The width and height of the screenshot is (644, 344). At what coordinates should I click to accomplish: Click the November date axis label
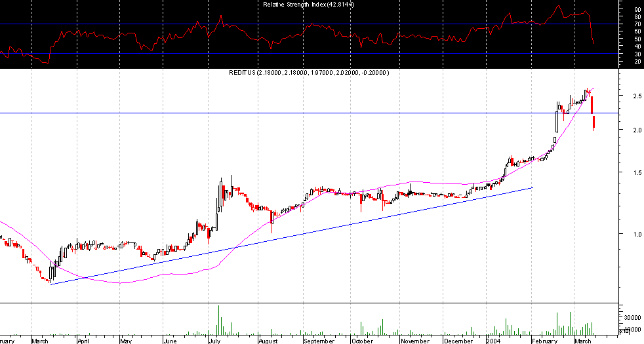point(415,341)
